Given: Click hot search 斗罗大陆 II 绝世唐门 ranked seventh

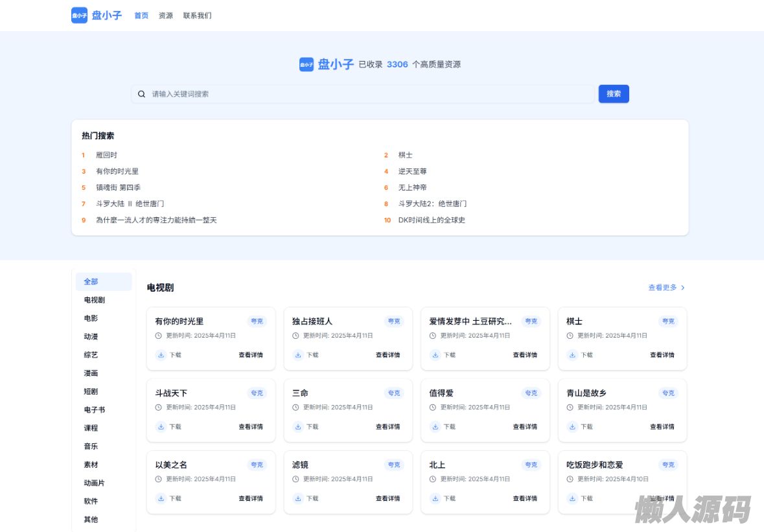Looking at the screenshot, I should pos(130,203).
